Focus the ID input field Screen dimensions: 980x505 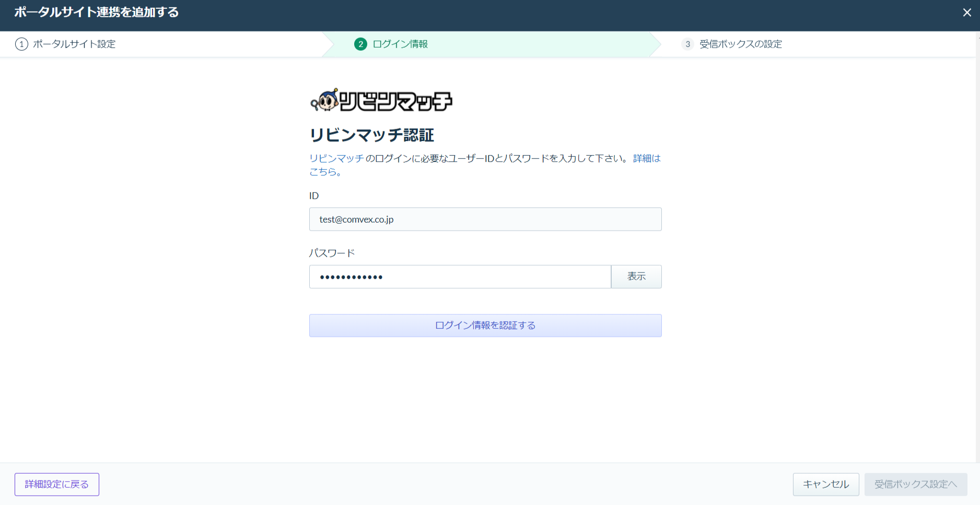pos(485,219)
